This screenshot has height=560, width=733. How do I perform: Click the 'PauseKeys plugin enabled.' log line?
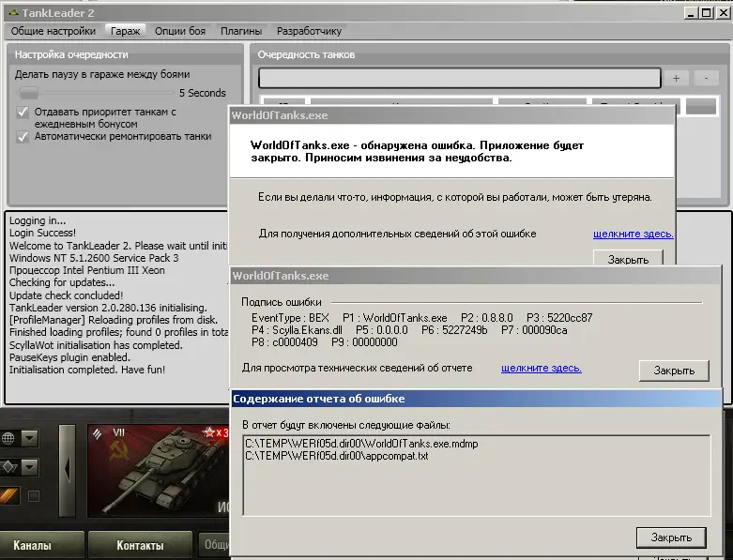point(69,357)
